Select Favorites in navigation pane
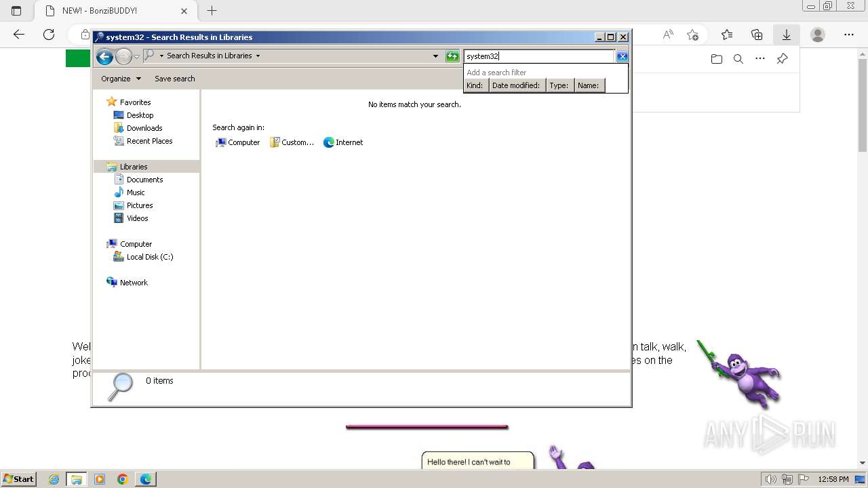The width and height of the screenshot is (868, 488). pos(135,102)
